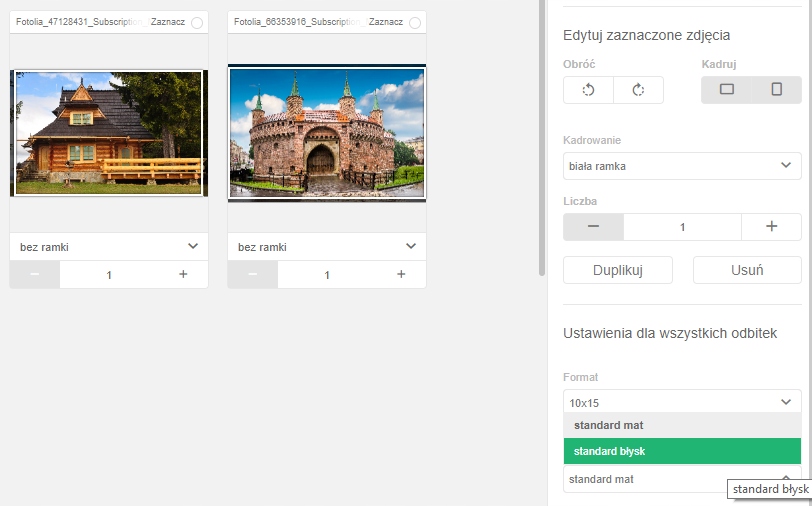Decrease quantity of the wooden house photo
This screenshot has width=812, height=506.
pyautogui.click(x=35, y=274)
